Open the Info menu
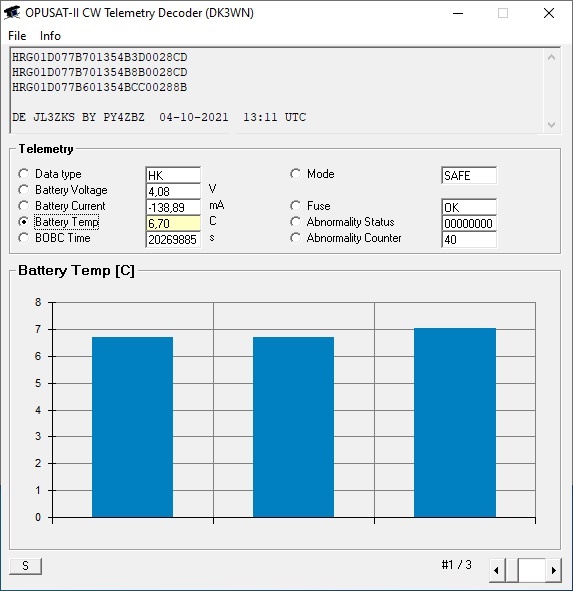 (x=50, y=36)
